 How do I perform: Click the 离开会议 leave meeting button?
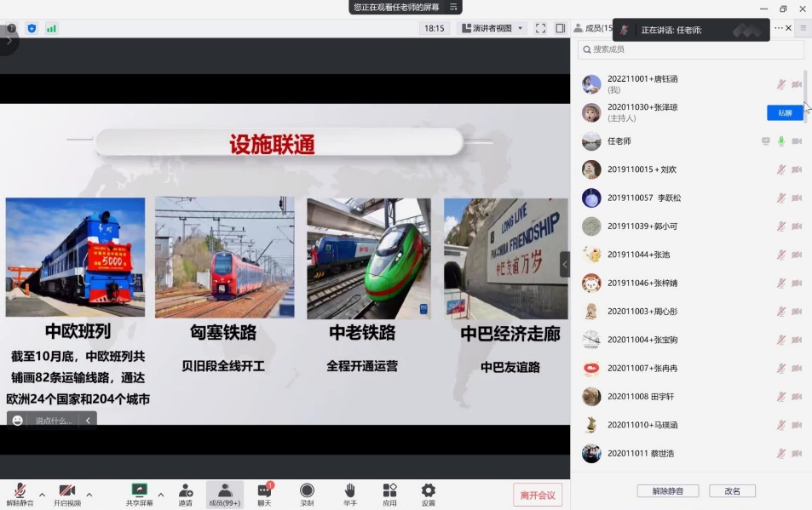[x=538, y=495]
